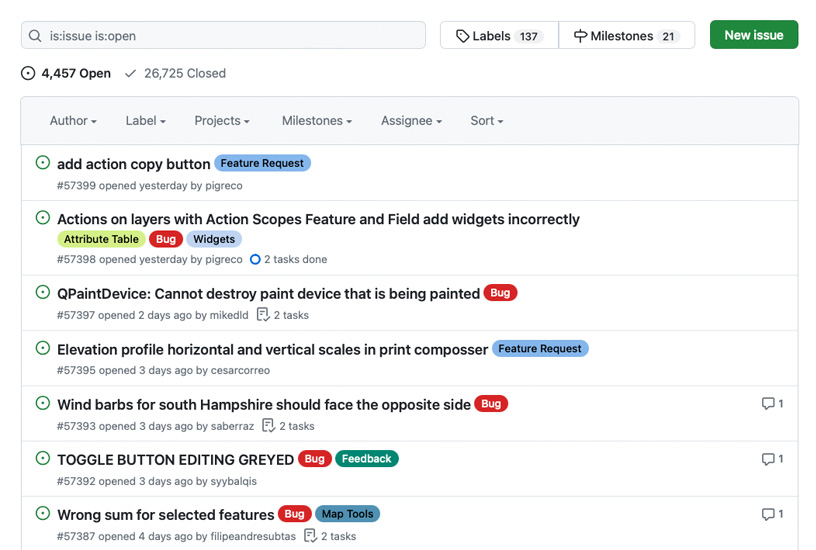Switch to the 26,725 Closed issues
The image size is (816, 550).
pyautogui.click(x=175, y=73)
